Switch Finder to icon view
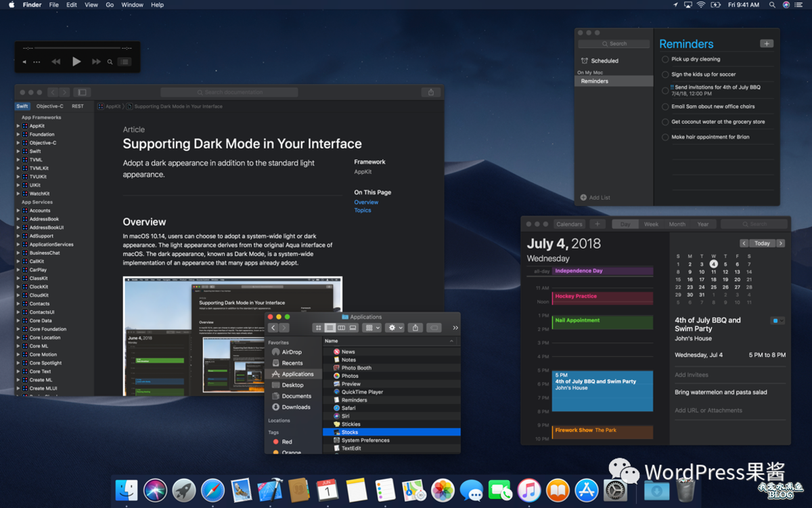The height and width of the screenshot is (508, 812). click(x=318, y=328)
